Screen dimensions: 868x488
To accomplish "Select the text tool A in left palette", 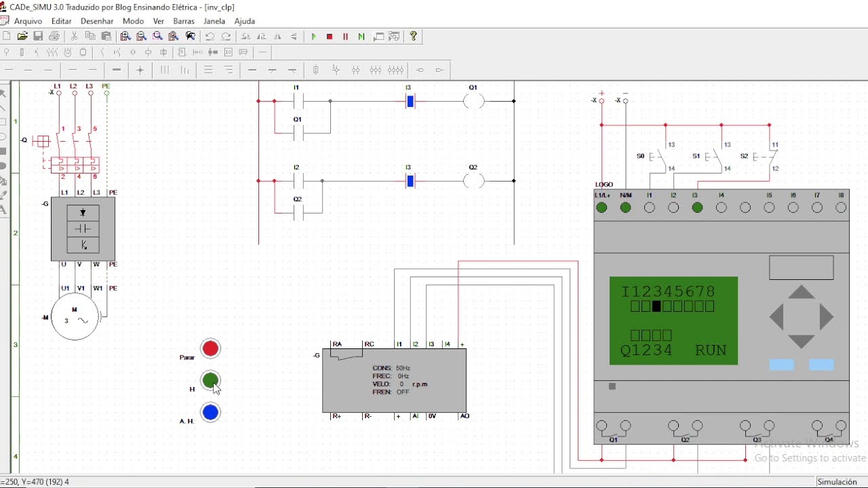I will tap(3, 210).
